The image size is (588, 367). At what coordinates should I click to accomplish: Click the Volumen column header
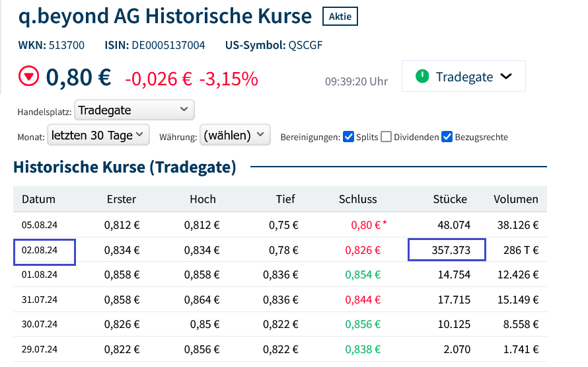coord(516,199)
